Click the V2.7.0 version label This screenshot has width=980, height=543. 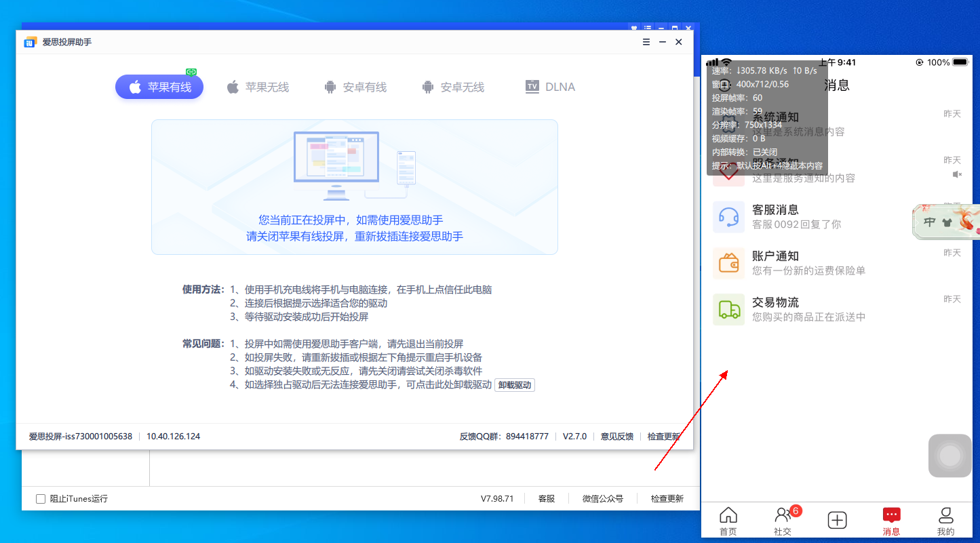click(574, 437)
